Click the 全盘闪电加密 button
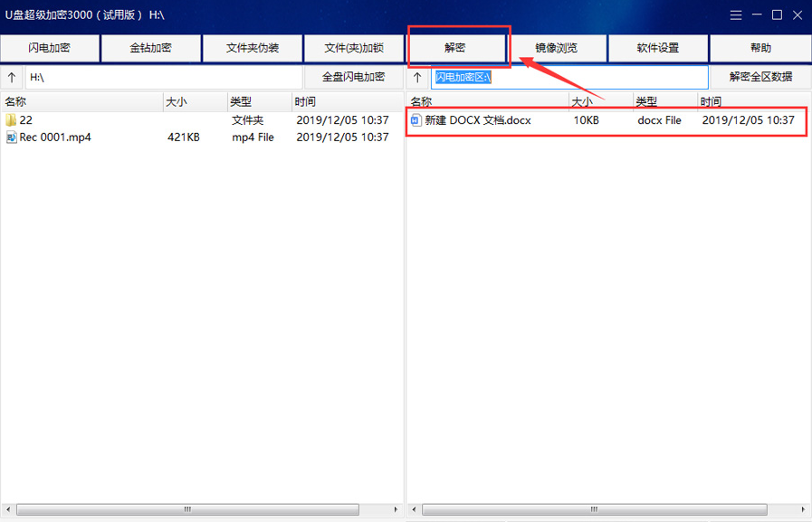This screenshot has width=812, height=522. point(354,77)
